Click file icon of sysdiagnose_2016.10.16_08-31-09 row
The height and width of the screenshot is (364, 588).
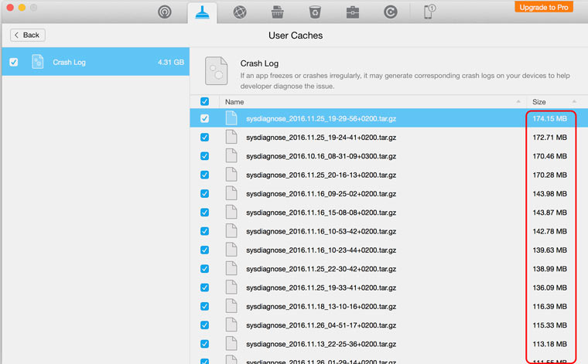click(x=231, y=156)
